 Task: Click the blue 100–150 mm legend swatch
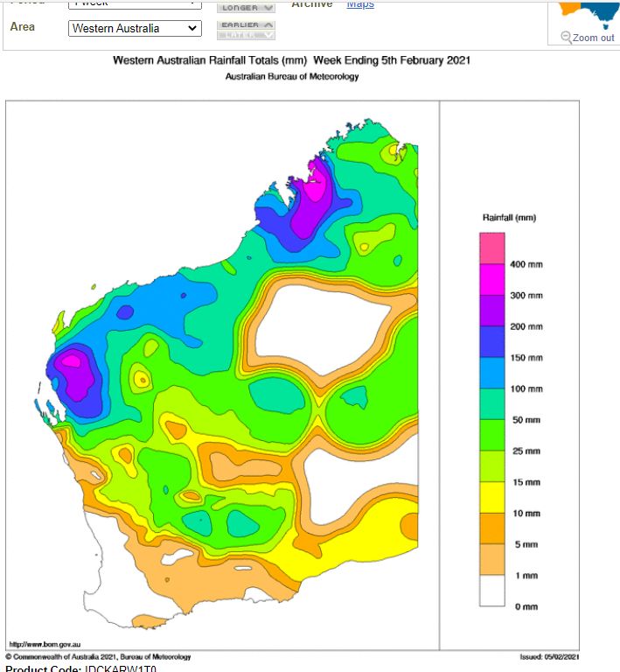[492, 373]
